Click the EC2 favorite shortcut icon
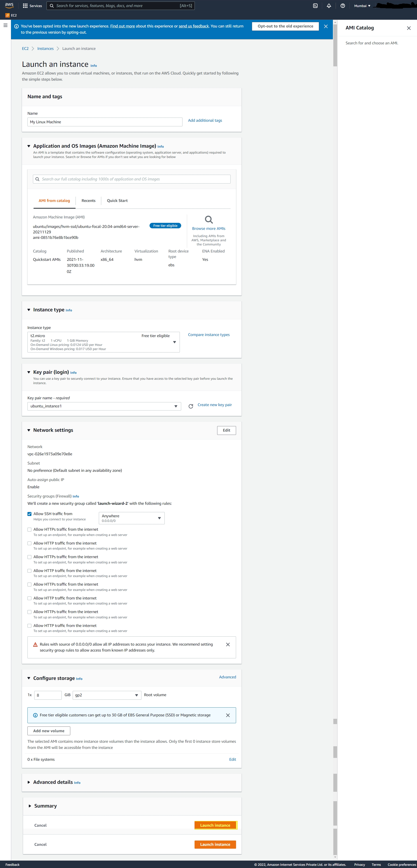Image resolution: width=417 pixels, height=868 pixels. coord(7,15)
